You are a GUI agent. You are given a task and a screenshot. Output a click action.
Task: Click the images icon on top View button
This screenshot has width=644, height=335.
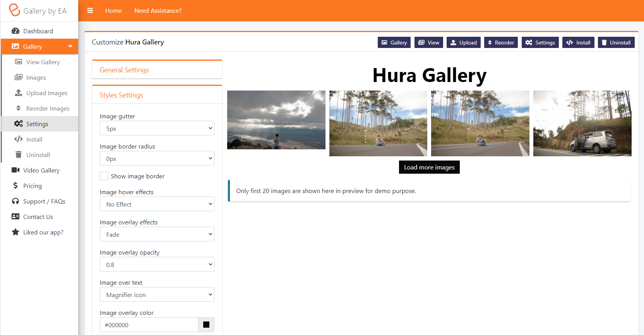421,43
